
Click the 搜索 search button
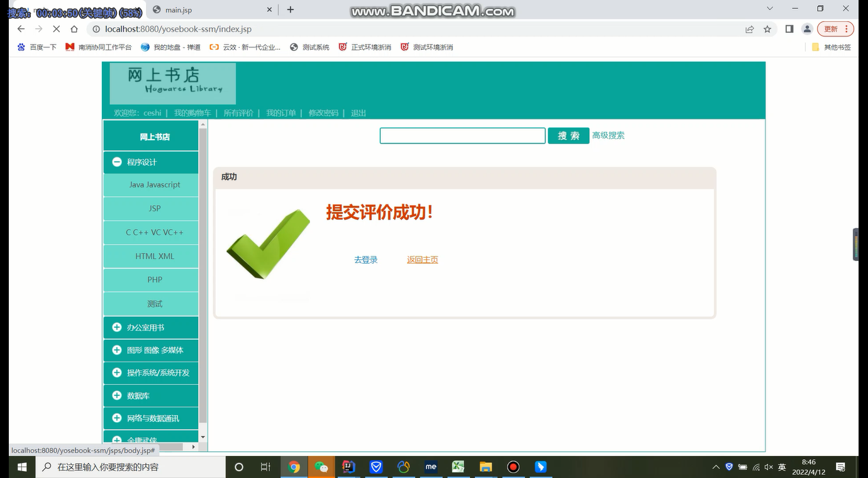coord(568,135)
